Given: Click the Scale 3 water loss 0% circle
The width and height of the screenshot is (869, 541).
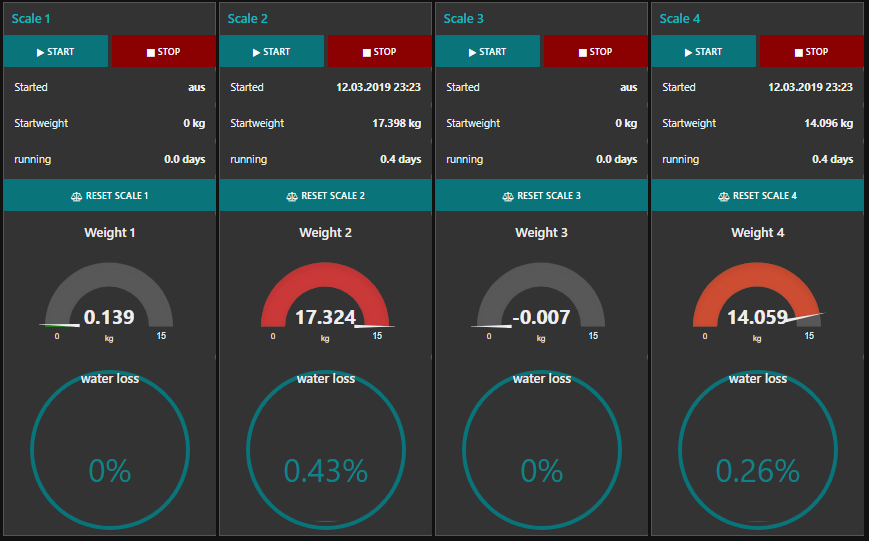Looking at the screenshot, I should [542, 450].
